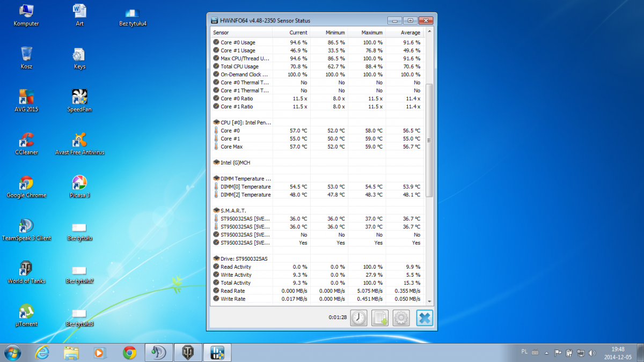
Task: Switch to HWiNFO taskbar button
Action: [x=217, y=352]
